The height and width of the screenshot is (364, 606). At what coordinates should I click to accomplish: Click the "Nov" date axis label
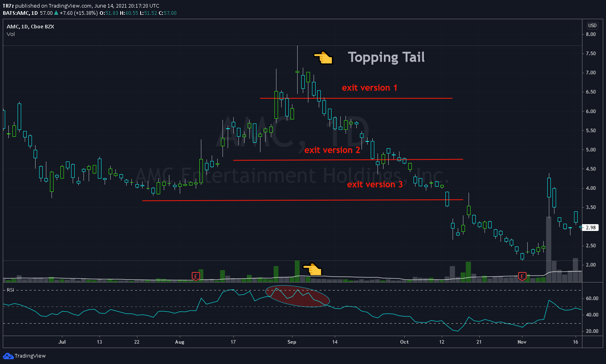[522, 342]
